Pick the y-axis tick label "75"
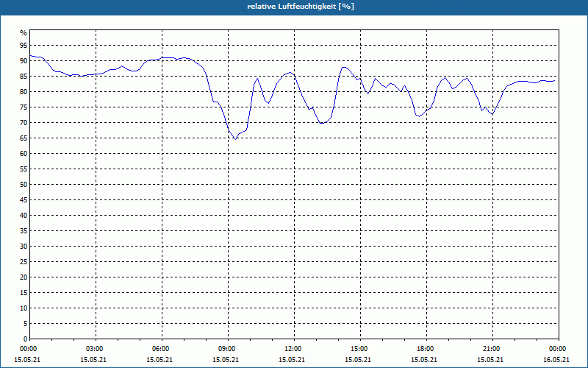 (24, 107)
